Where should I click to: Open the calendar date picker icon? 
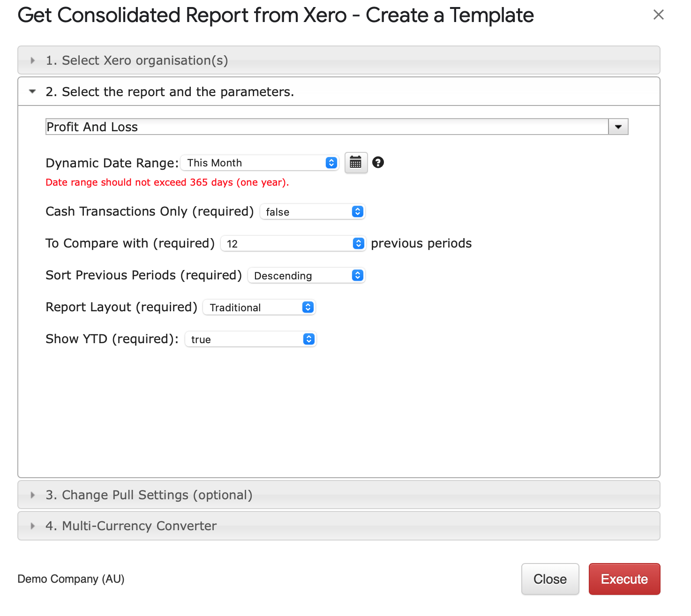pyautogui.click(x=356, y=163)
